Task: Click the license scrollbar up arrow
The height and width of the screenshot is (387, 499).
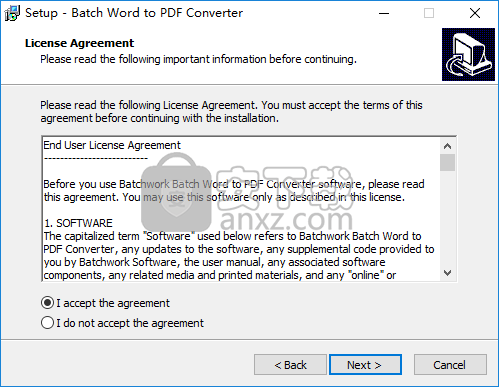Action: click(x=448, y=146)
